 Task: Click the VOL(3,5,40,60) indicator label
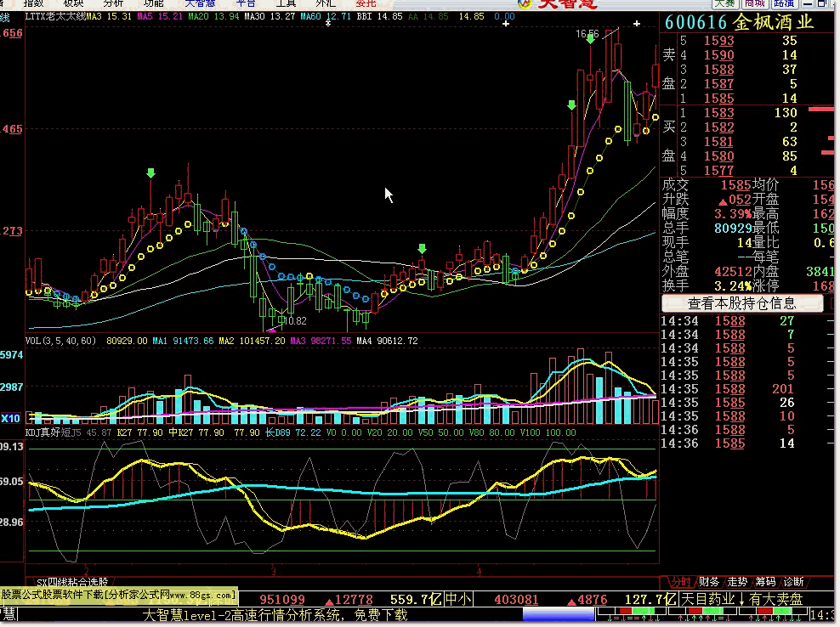point(60,341)
